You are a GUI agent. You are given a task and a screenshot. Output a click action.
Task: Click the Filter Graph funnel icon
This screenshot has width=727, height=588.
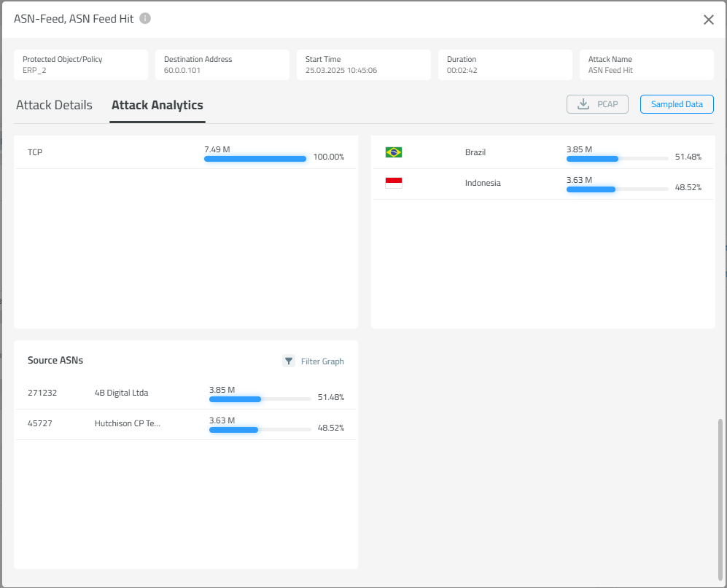point(289,361)
